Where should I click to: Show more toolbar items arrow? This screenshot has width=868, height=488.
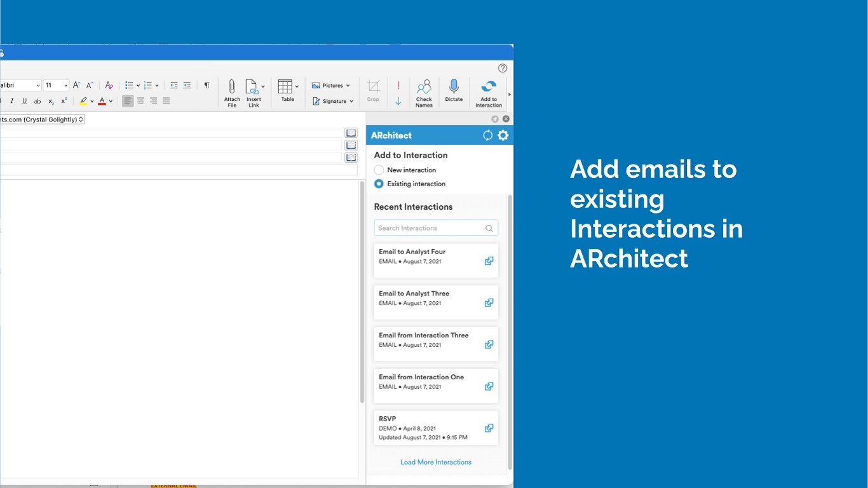coord(510,94)
